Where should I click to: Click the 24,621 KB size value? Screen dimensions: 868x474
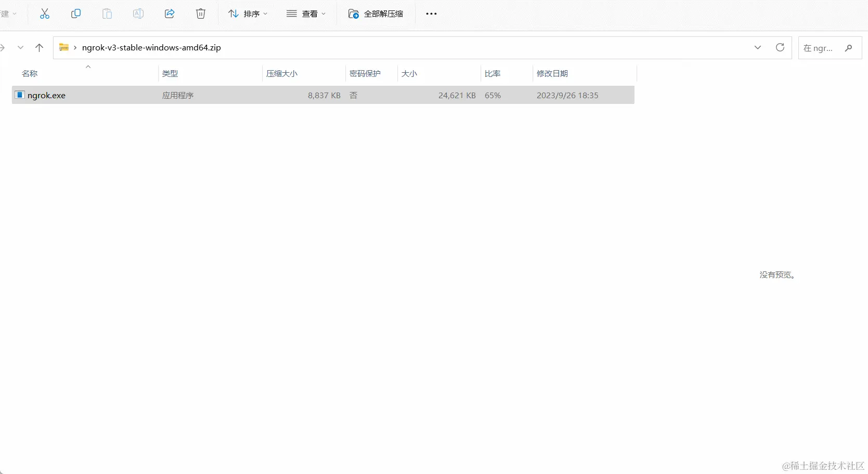tap(457, 96)
